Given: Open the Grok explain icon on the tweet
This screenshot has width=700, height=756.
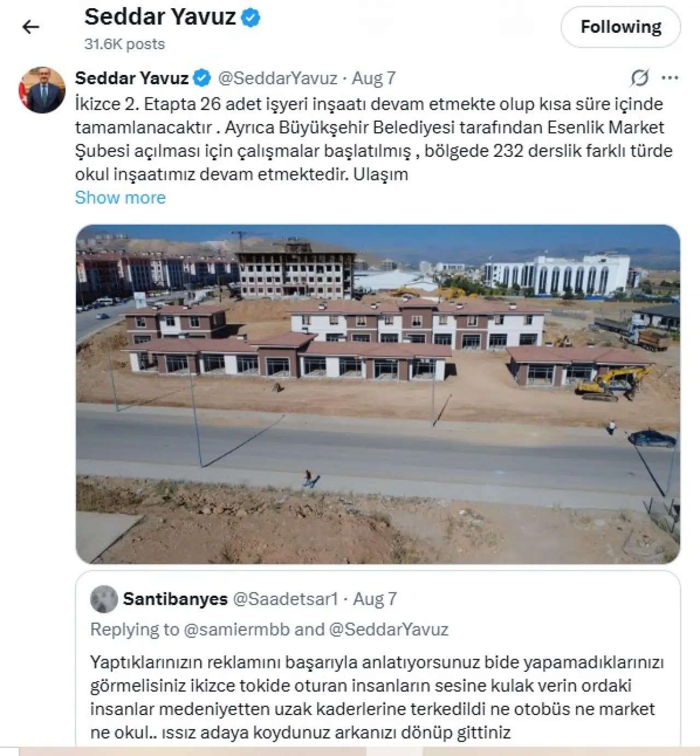Looking at the screenshot, I should click(x=639, y=78).
